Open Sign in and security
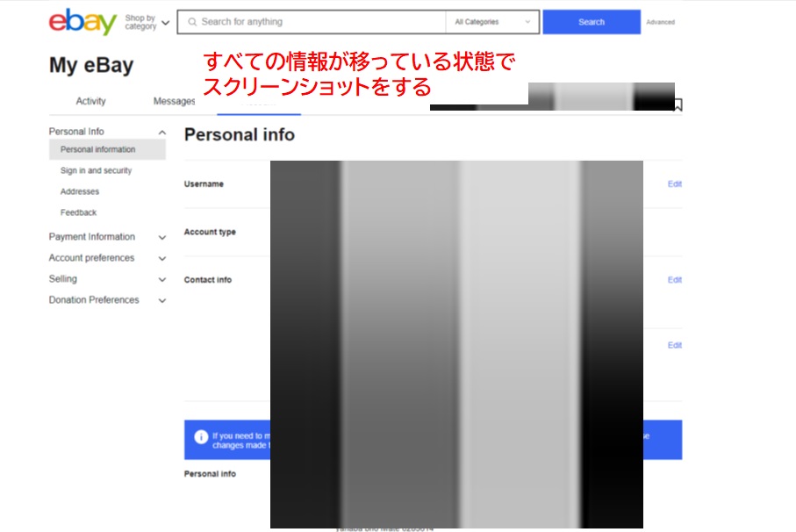This screenshot has height=532, width=796. click(96, 170)
